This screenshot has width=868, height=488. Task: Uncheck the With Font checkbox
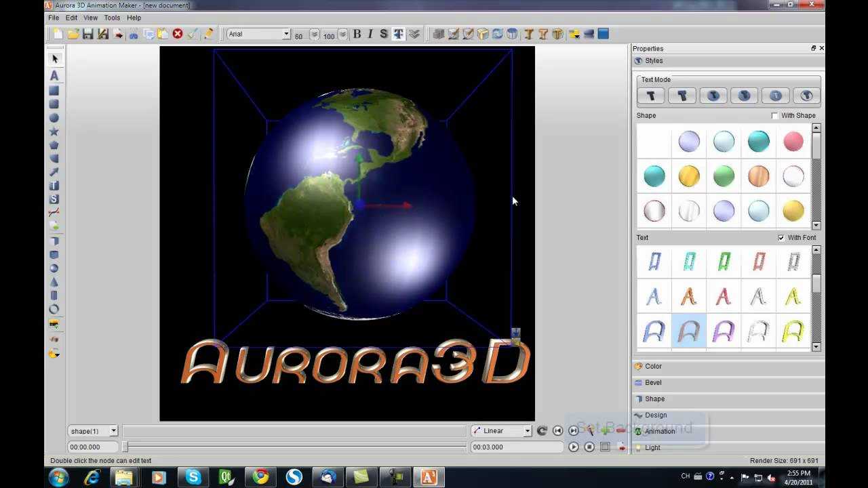coord(781,238)
